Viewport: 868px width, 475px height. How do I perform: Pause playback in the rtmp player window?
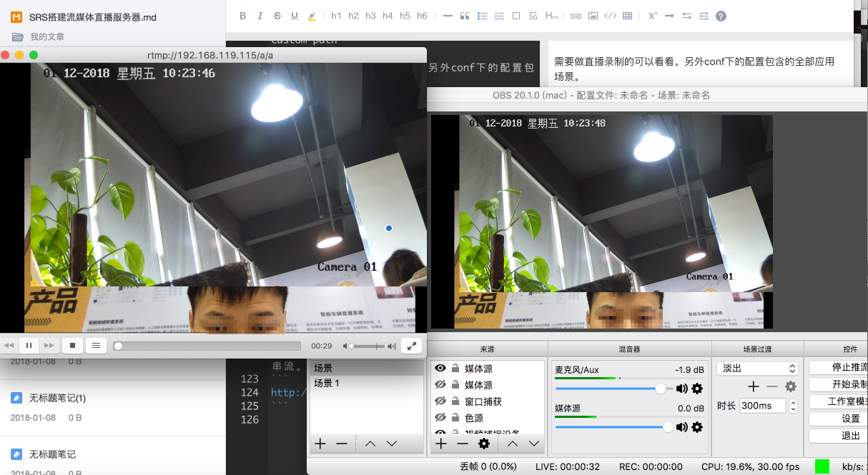pos(29,346)
